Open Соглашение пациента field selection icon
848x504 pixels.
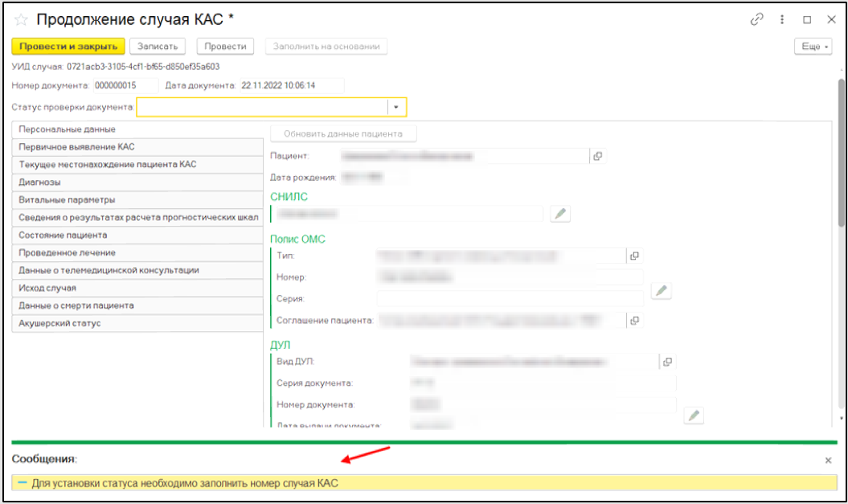(x=634, y=321)
